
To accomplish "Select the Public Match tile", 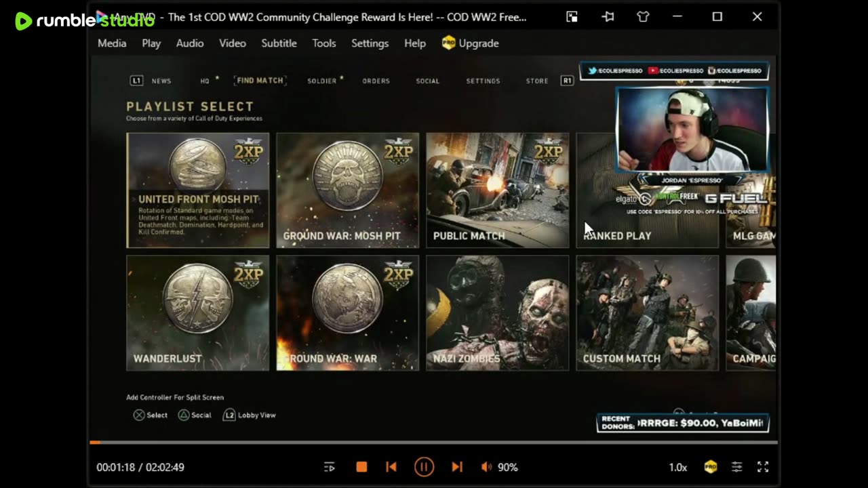I will point(498,190).
